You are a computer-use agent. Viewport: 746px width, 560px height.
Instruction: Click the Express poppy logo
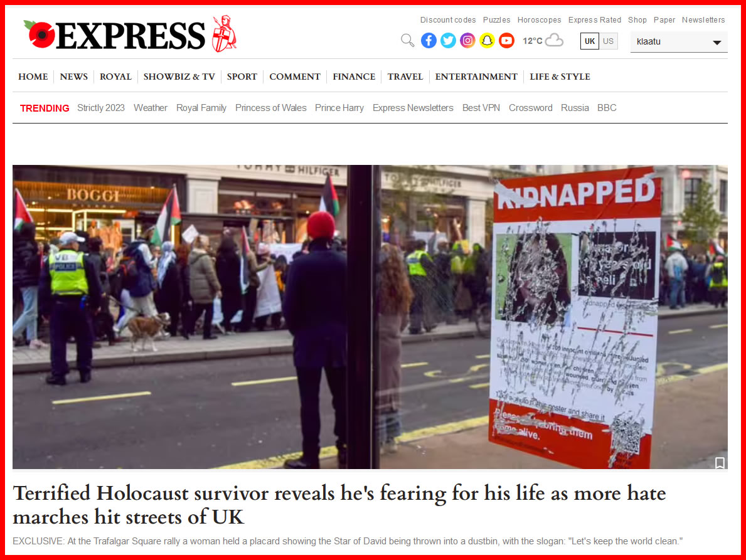click(x=130, y=34)
